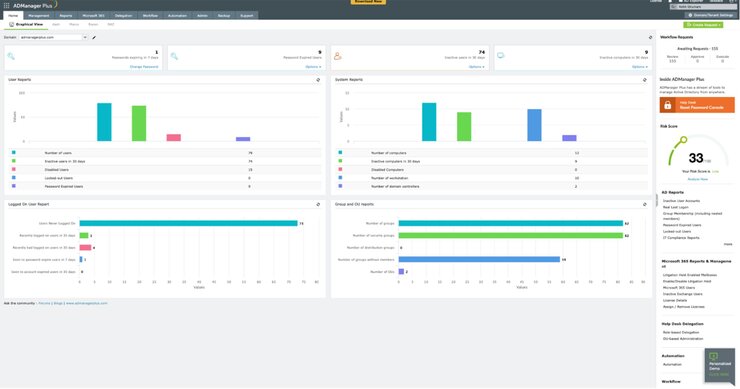Image resolution: width=740 pixels, height=389 pixels.
Task: Open the Reset Password Console banner
Action: point(697,105)
